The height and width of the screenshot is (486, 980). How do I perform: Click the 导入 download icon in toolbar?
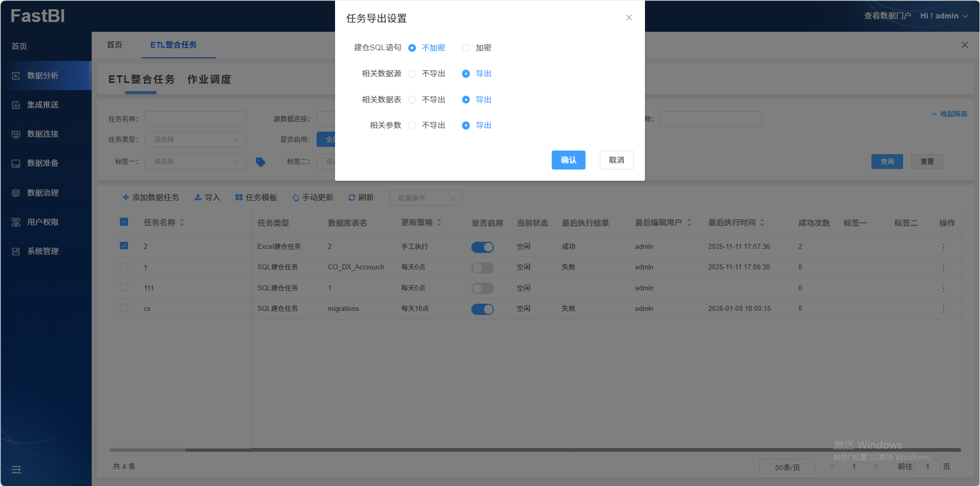pos(198,198)
